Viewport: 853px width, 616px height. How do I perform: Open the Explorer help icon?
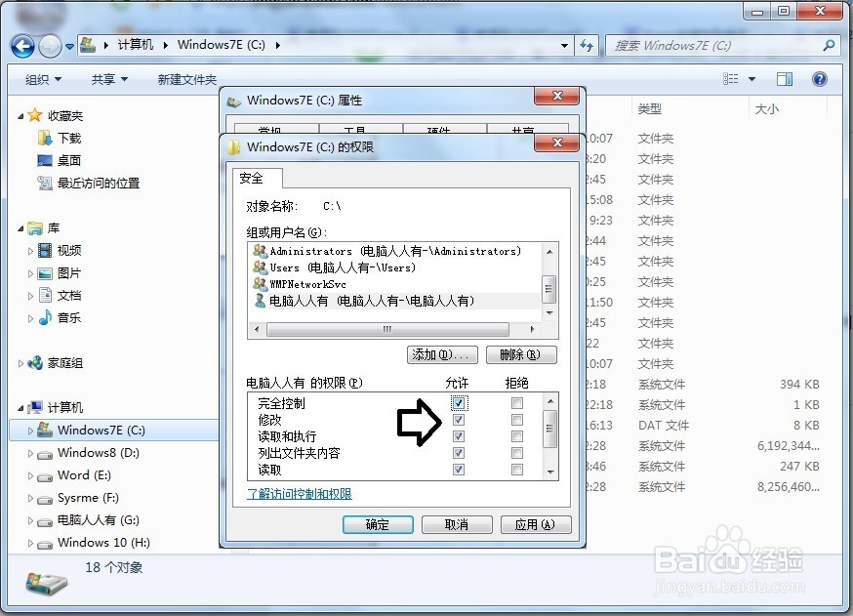(819, 79)
